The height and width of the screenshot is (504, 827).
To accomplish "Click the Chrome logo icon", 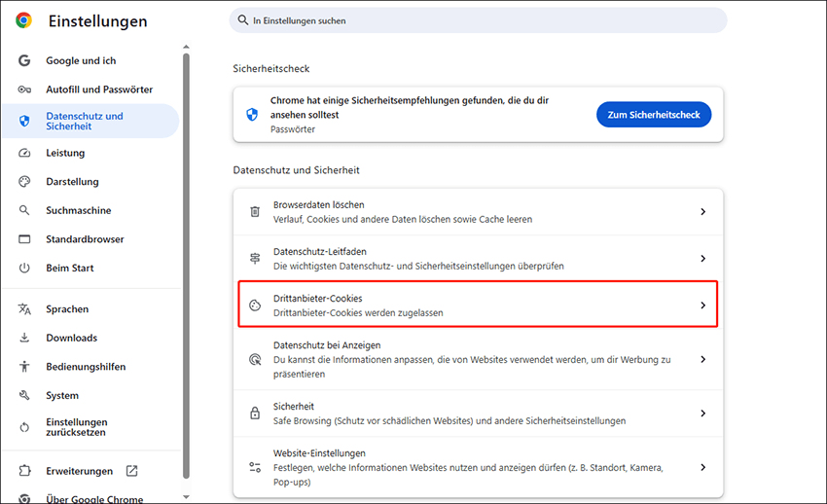I will tap(23, 20).
